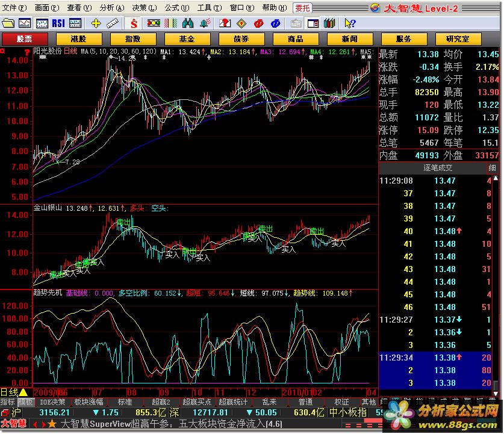Open the binoculars search tool
504x434 pixels.
tap(188, 23)
